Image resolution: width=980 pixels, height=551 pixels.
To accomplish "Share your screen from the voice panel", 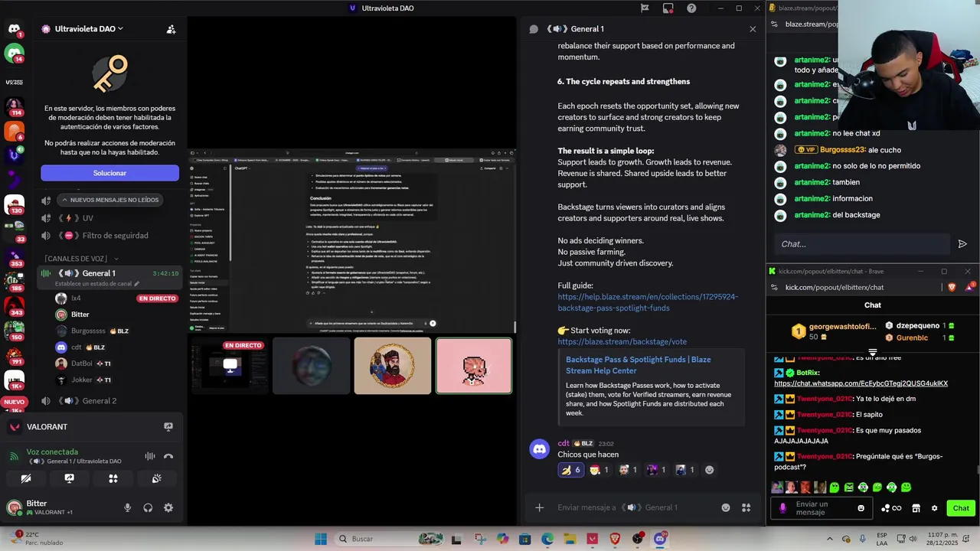I will tap(70, 478).
